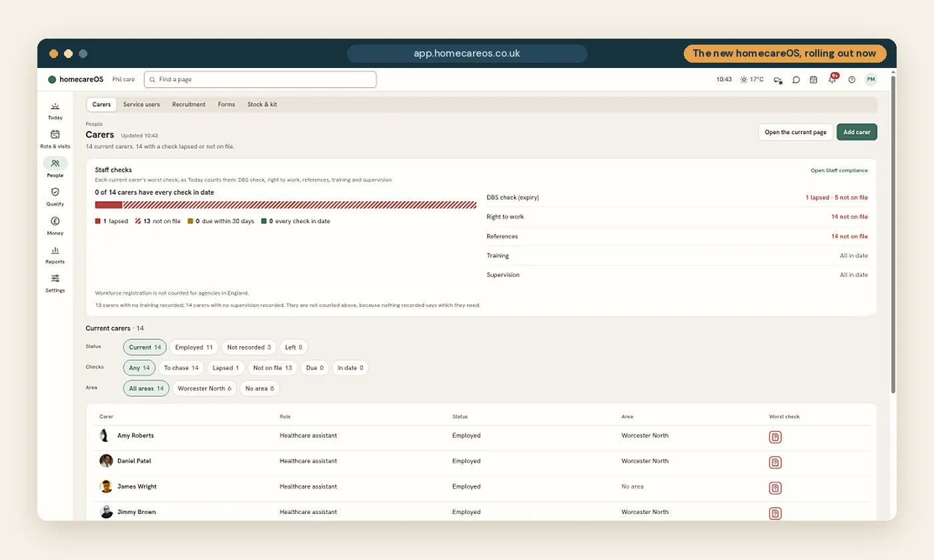This screenshot has height=560, width=934.
Task: Open Settings from the sidebar
Action: point(55,283)
